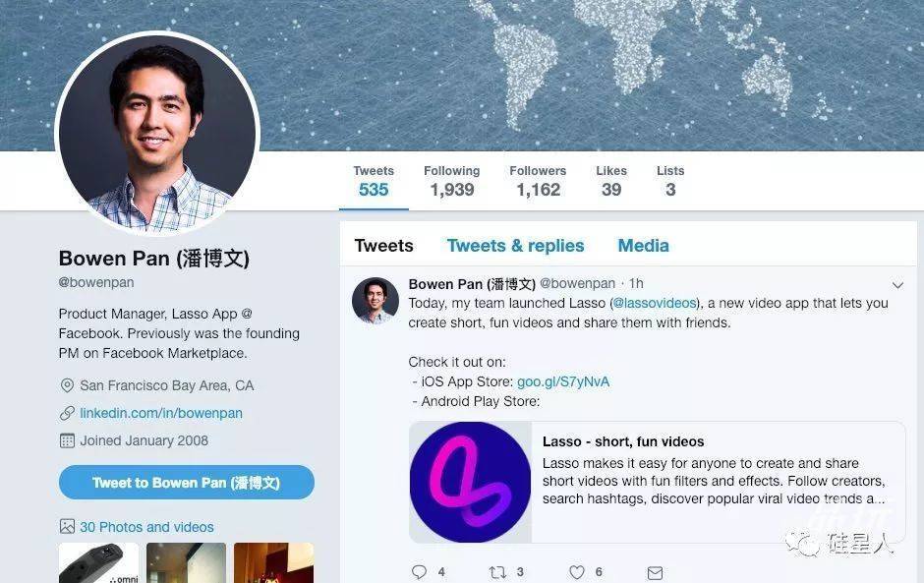Click Tweet to Bowen Pan button
This screenshot has height=583, width=924.
coord(186,482)
